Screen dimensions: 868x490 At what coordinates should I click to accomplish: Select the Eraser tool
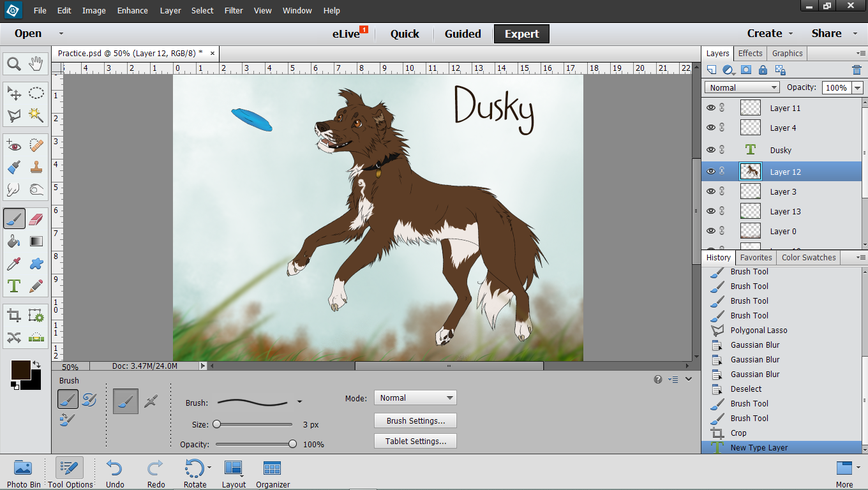[x=36, y=219]
